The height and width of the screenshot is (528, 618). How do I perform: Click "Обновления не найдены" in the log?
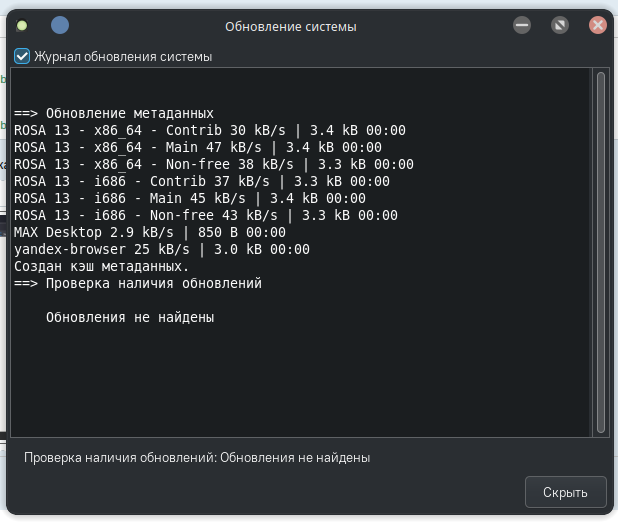tap(130, 317)
